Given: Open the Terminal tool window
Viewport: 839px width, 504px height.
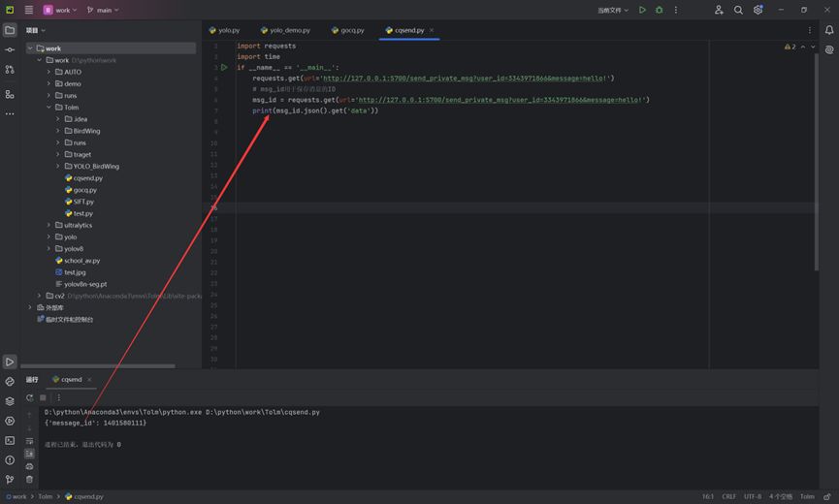Looking at the screenshot, I should pyautogui.click(x=10, y=440).
